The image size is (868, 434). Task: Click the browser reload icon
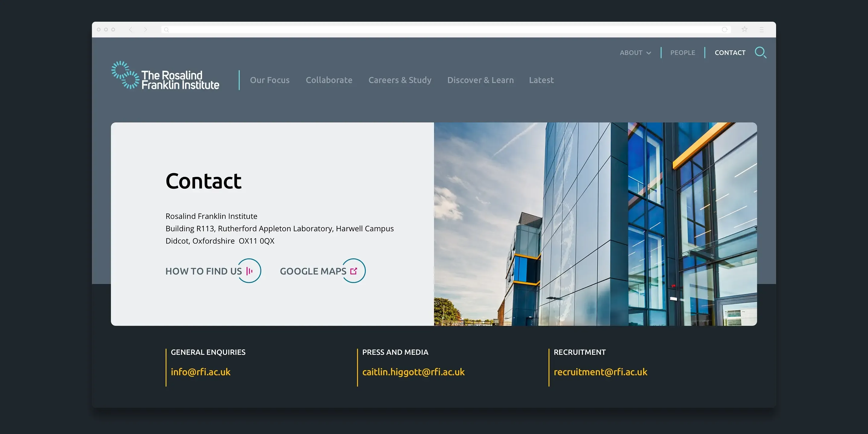[x=725, y=30]
